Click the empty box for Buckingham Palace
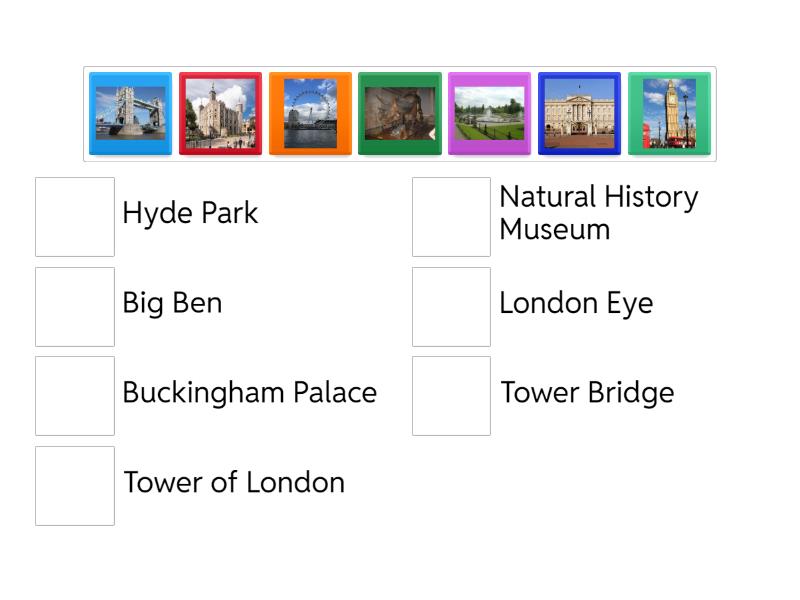The width and height of the screenshot is (800, 600). [75, 396]
